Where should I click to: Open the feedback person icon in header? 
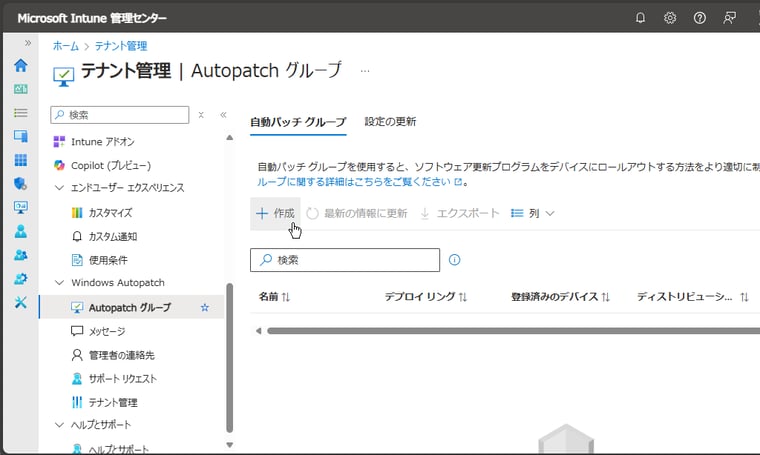[x=729, y=18]
